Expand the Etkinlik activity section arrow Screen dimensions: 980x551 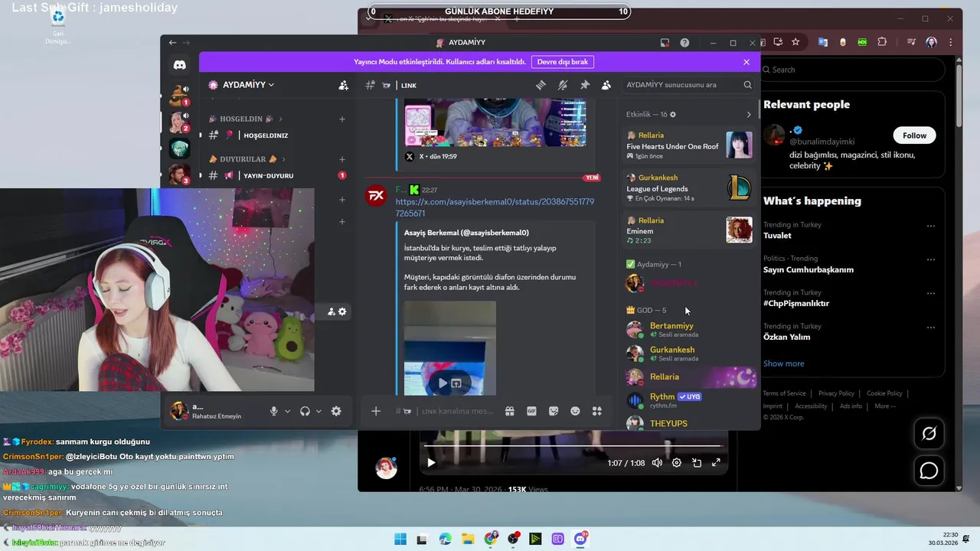[x=749, y=114]
